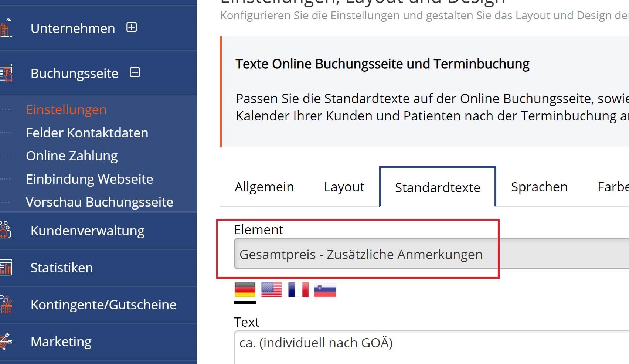Click heading 'Texte Online Buchungsseite und Terminbuchung'

click(382, 64)
